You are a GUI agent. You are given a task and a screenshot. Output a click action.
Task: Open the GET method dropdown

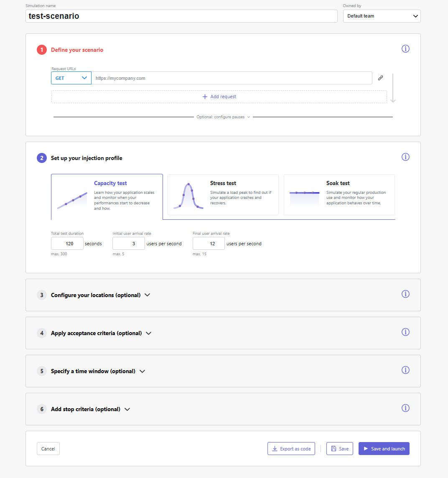[x=71, y=78]
